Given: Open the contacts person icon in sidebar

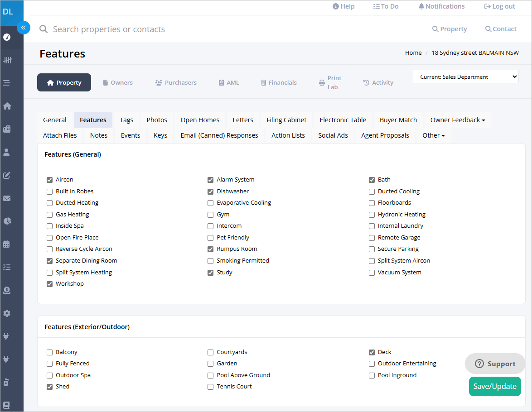Looking at the screenshot, I should tap(6, 152).
